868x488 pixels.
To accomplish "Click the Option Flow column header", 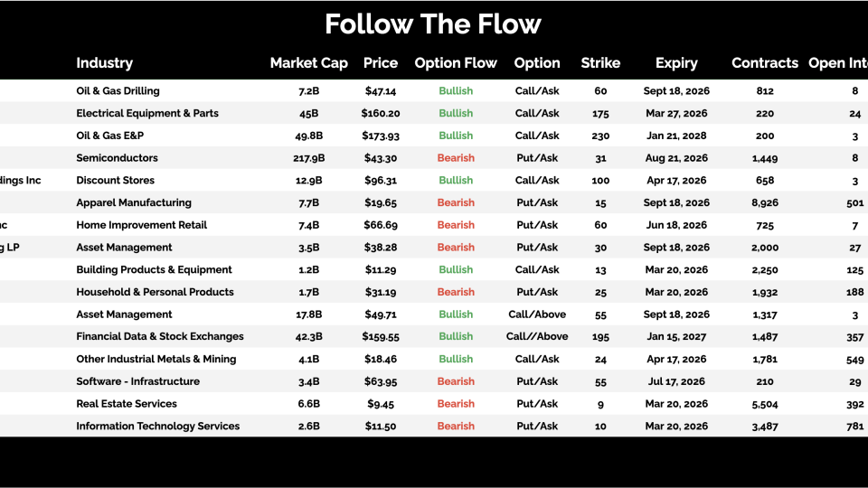I will coord(456,63).
